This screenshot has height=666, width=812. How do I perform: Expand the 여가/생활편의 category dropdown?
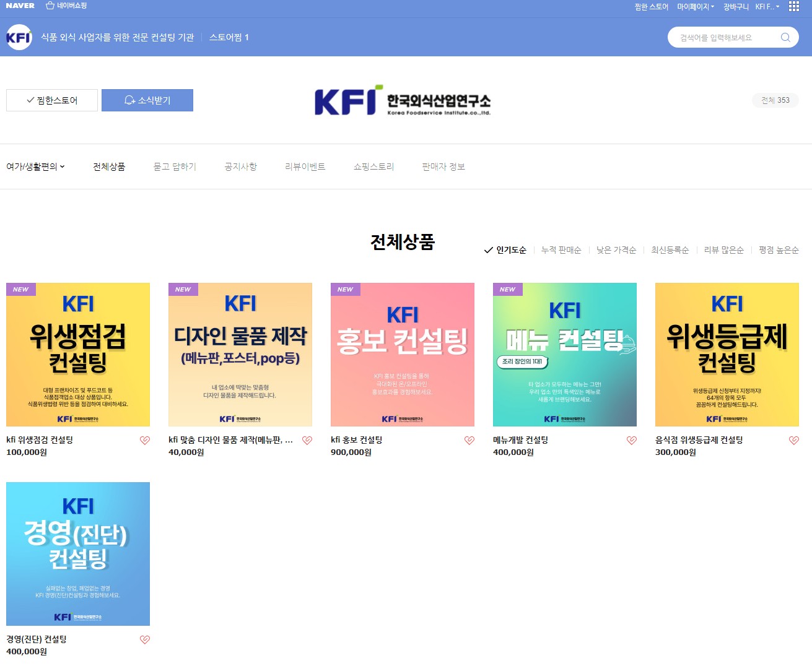[x=35, y=166]
